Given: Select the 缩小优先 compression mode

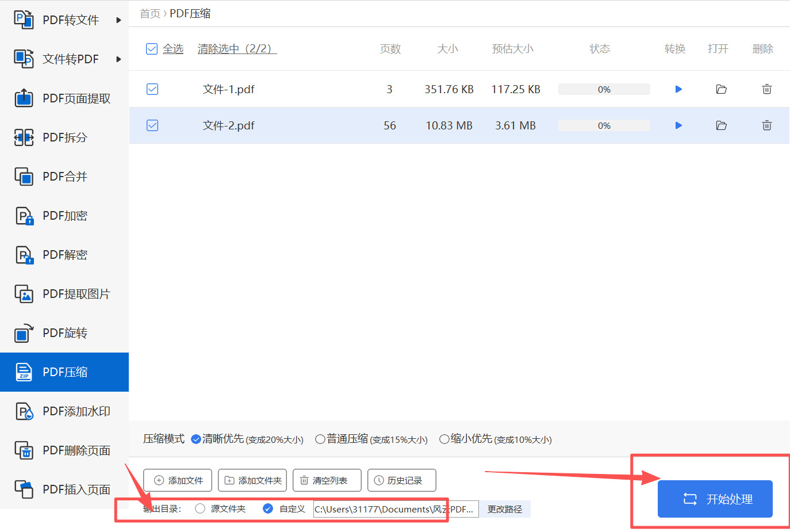Looking at the screenshot, I should coord(444,439).
